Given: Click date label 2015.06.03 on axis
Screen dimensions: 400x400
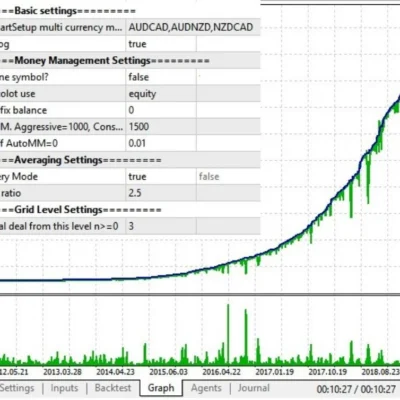Looking at the screenshot, I should pyautogui.click(x=168, y=372).
